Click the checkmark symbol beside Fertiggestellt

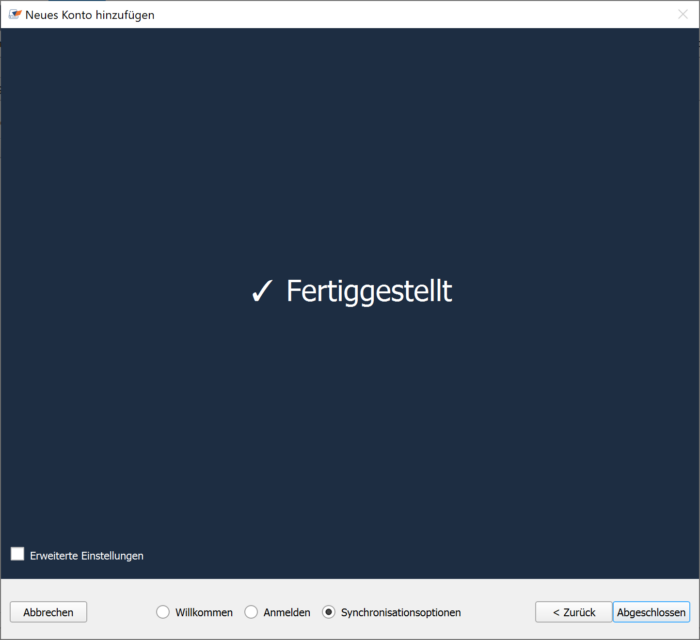click(x=262, y=292)
